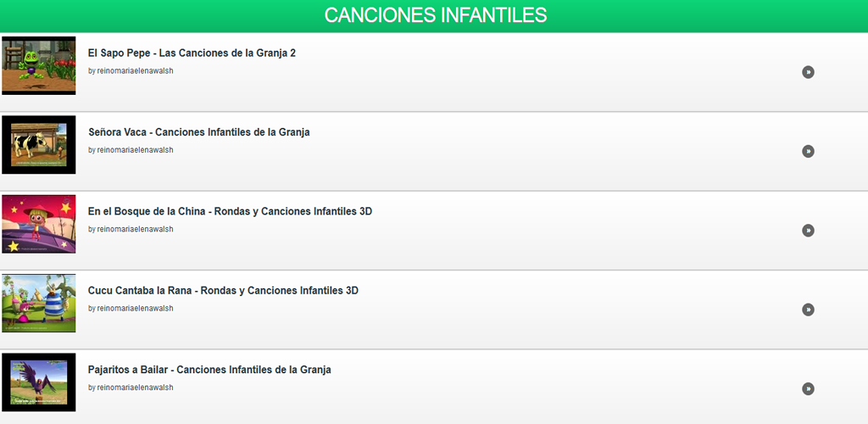Open Señora Vaca cow thumbnail

coord(39,145)
